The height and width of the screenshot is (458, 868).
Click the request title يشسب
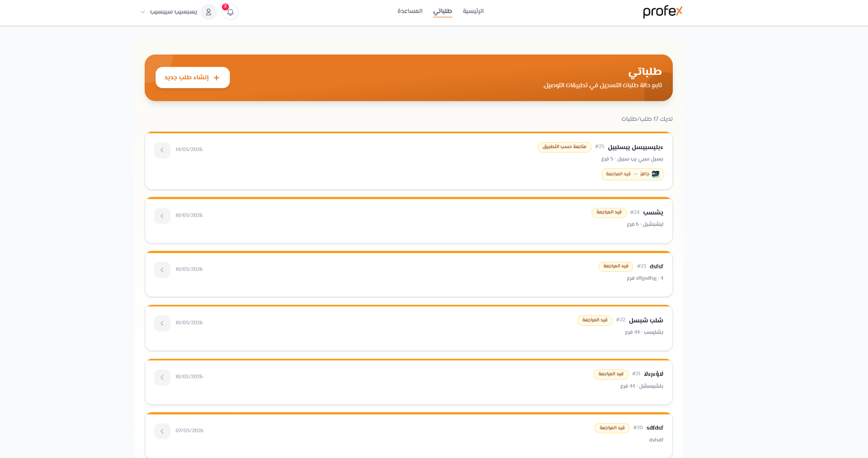coord(653,212)
